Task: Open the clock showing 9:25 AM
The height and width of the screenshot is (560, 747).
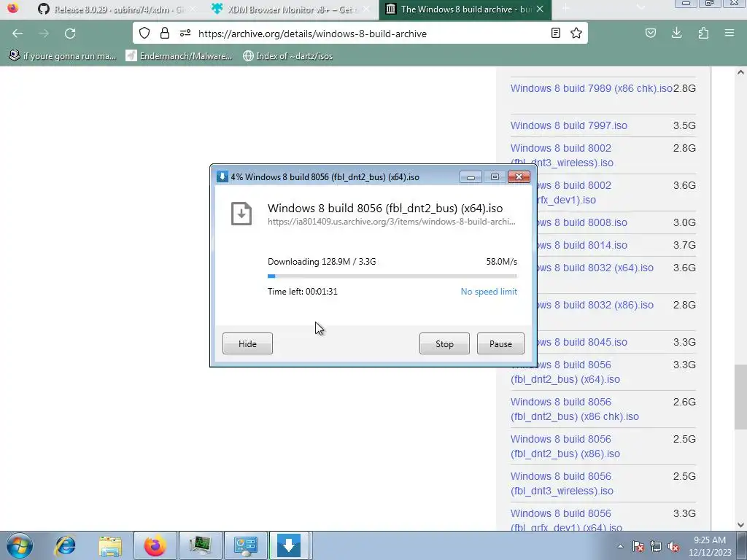Action: 709,546
